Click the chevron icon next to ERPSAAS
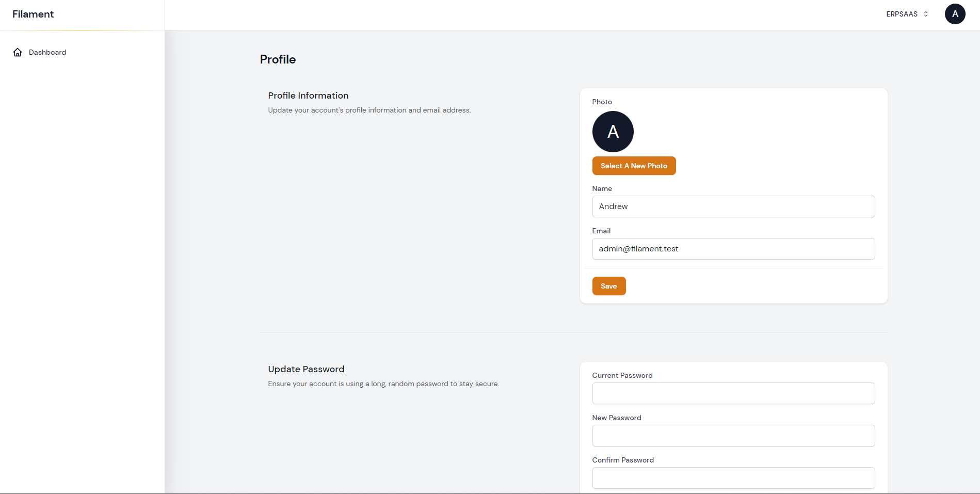 [x=924, y=14]
